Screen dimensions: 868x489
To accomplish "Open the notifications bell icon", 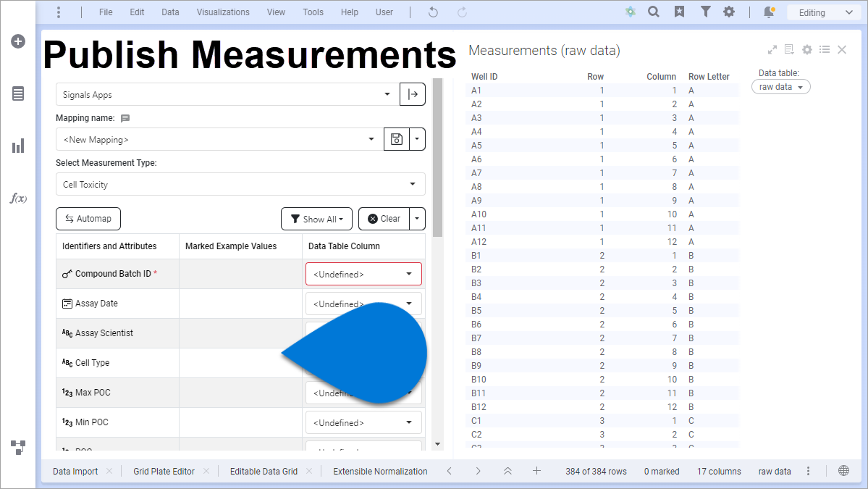I will tap(769, 12).
